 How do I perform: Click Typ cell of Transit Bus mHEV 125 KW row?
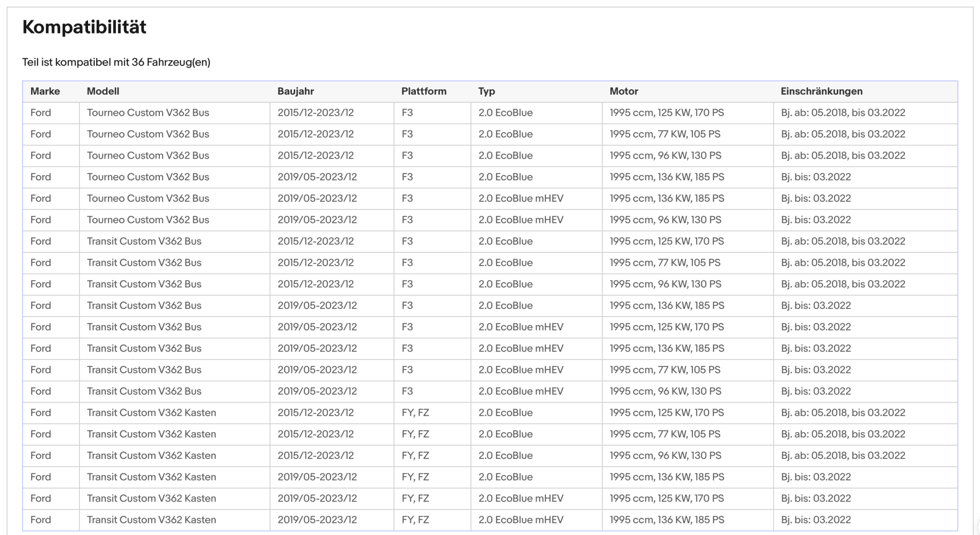coord(536,327)
